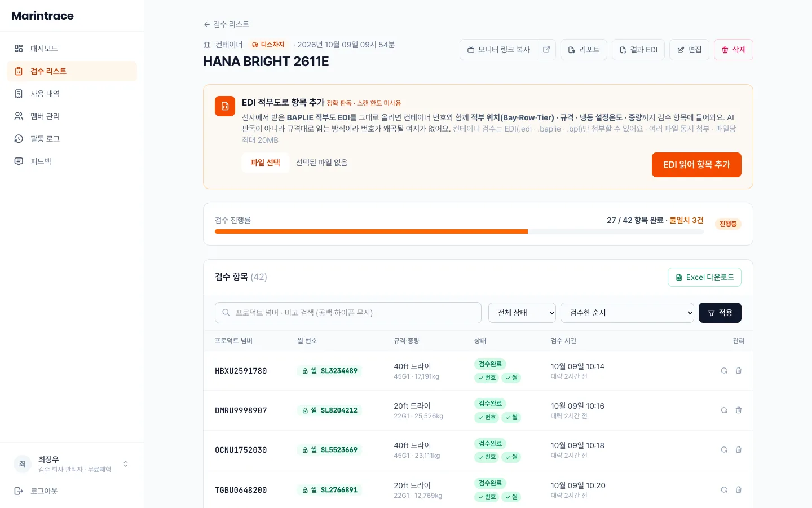
Task: Expand the 최정우 user account menu
Action: [x=72, y=464]
